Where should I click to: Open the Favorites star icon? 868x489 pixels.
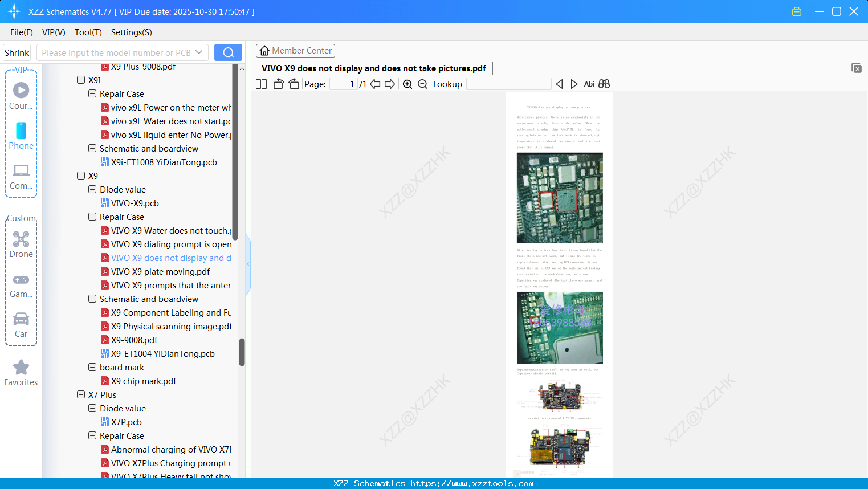21,373
